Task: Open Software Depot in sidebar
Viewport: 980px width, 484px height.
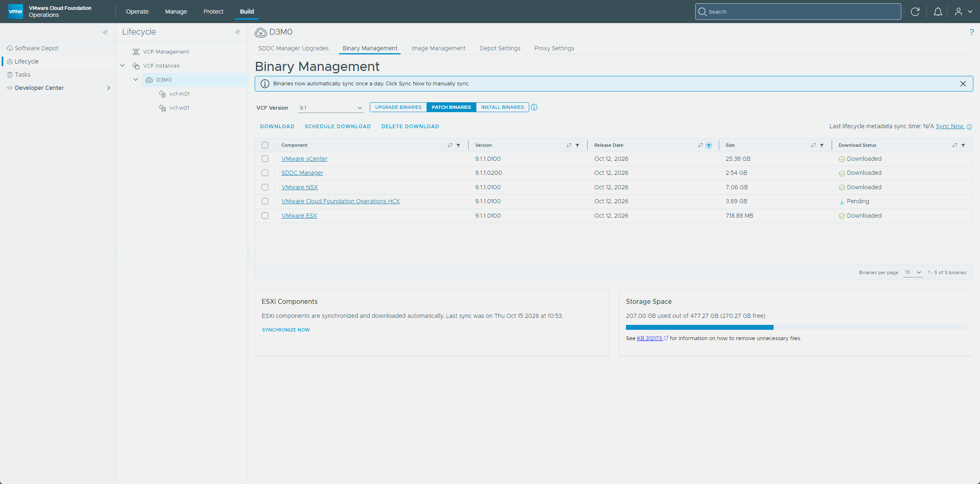Action: point(36,48)
